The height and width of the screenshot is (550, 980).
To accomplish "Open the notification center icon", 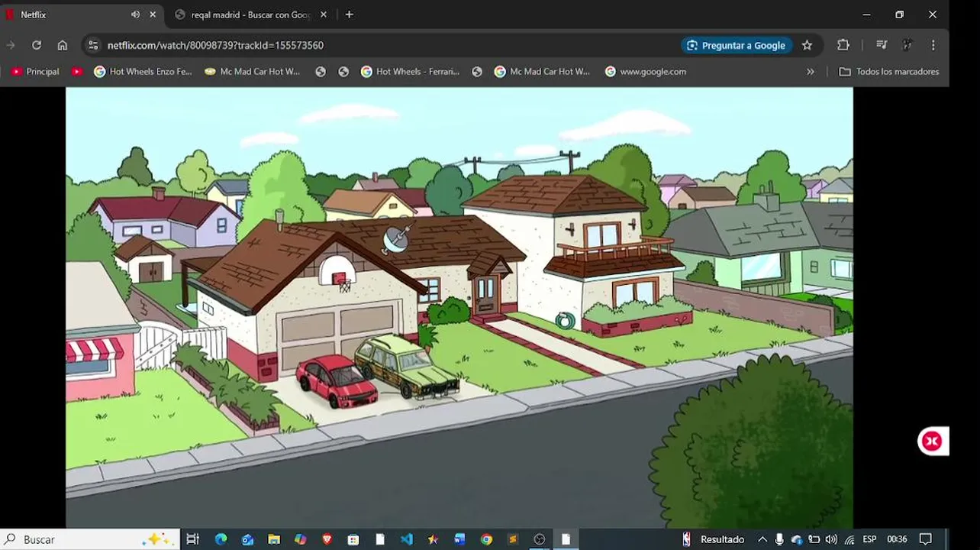I will tap(926, 539).
